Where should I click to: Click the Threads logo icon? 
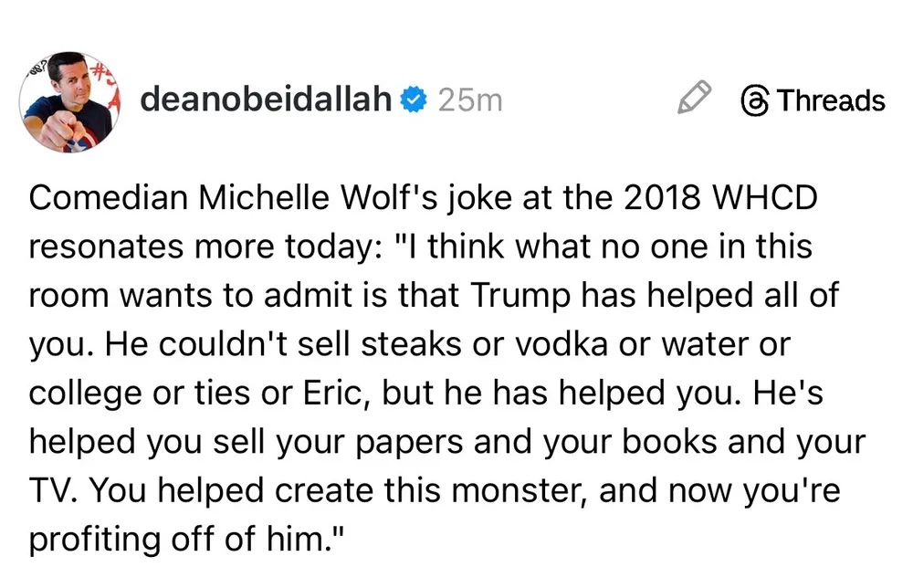click(755, 100)
